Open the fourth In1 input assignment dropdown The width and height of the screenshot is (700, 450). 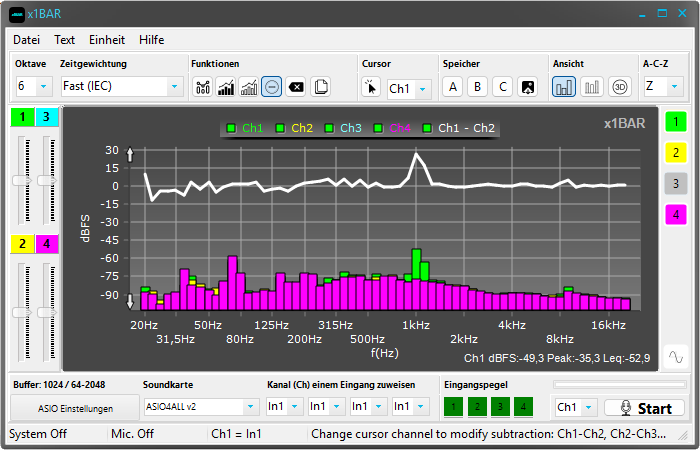pyautogui.click(x=411, y=407)
